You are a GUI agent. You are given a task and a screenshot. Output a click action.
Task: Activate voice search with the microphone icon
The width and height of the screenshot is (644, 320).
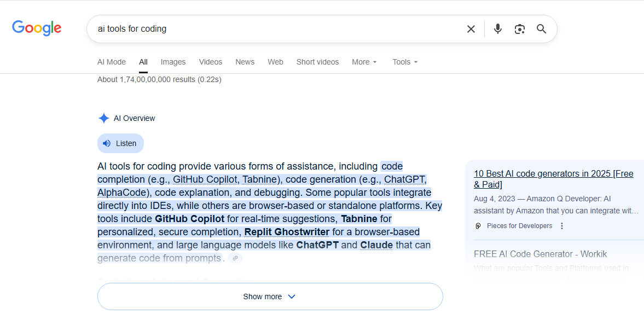coord(497,28)
